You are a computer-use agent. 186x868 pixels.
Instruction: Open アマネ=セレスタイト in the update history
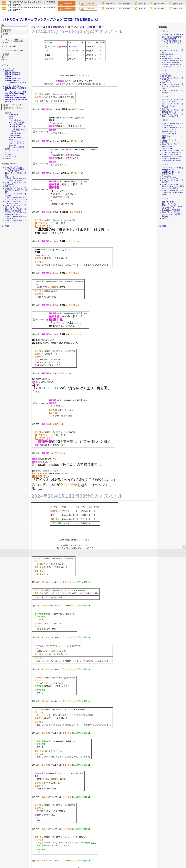pos(170,134)
